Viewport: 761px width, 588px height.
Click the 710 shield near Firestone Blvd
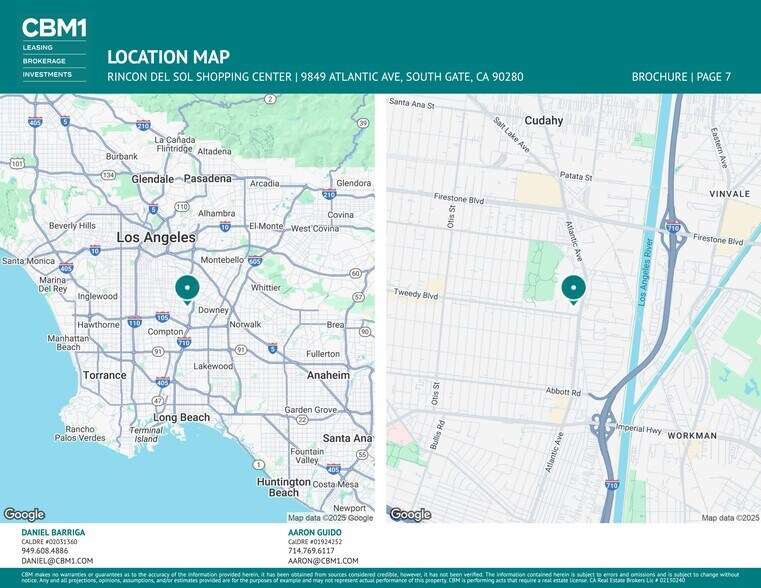point(675,226)
